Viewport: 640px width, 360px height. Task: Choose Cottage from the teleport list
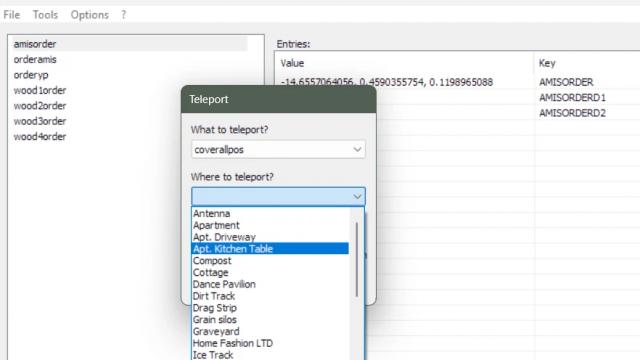[x=270, y=272]
